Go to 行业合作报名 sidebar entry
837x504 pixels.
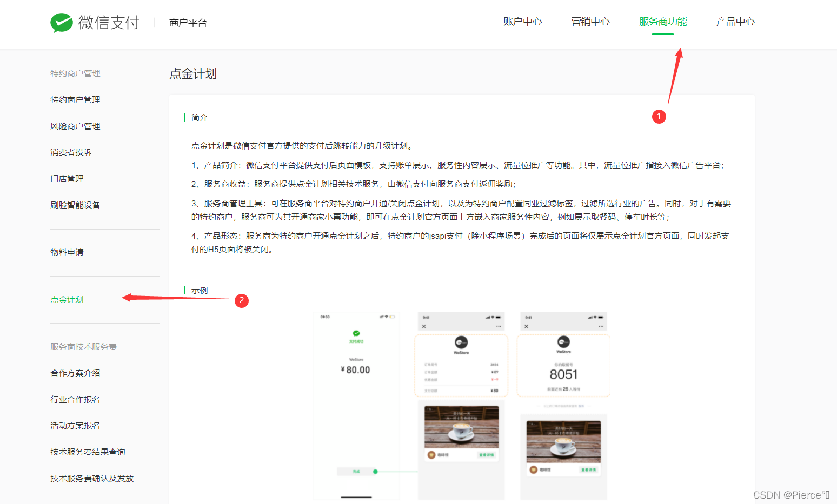click(75, 400)
